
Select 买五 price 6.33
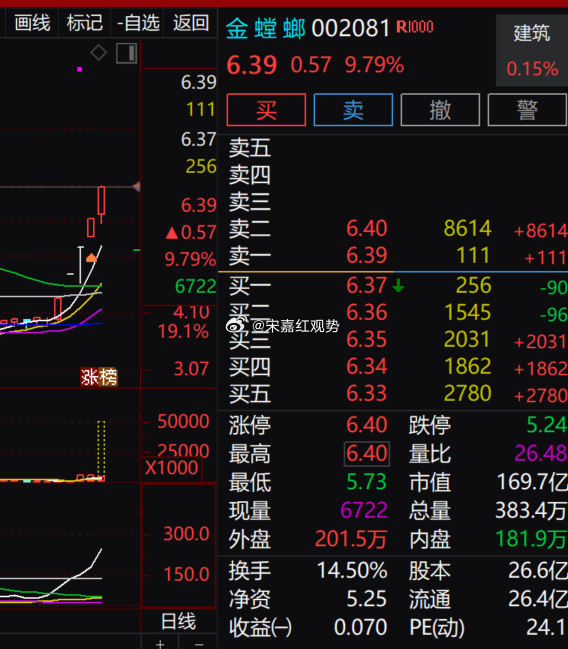tap(367, 393)
